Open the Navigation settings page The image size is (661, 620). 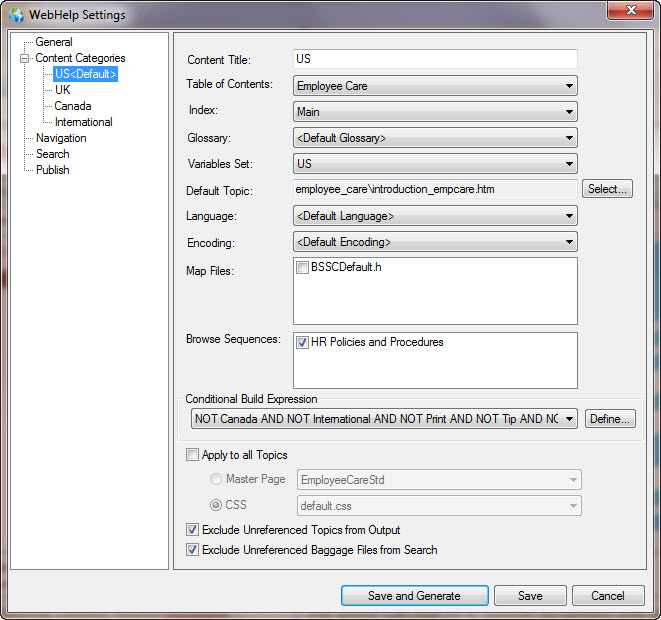61,138
